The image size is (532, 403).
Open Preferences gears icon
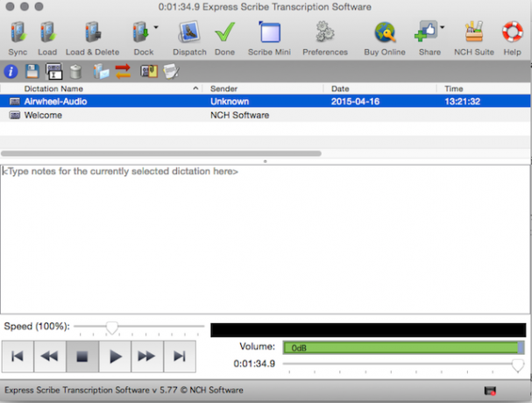pos(325,32)
